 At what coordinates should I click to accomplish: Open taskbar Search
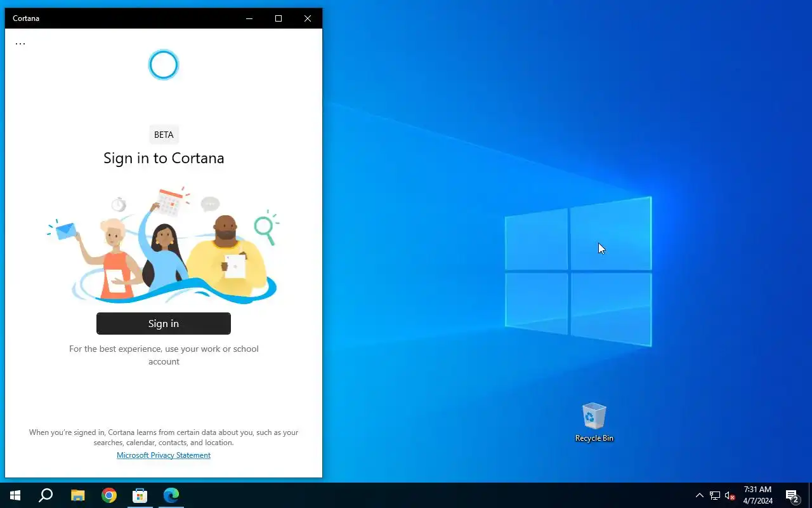[x=46, y=495]
